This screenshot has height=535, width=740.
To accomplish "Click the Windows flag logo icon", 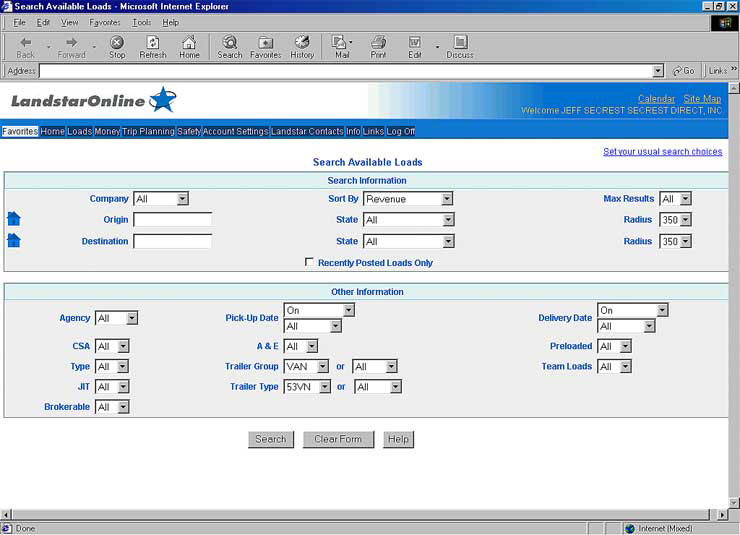I will coord(724,23).
